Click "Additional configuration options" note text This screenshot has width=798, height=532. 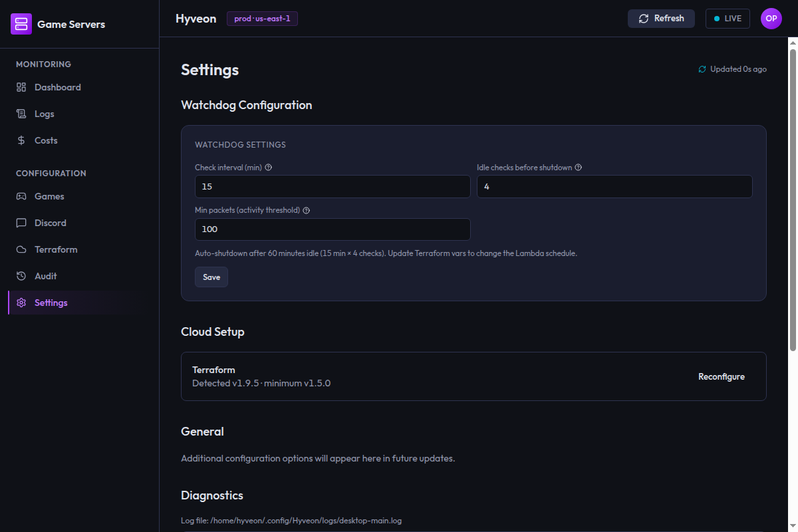pyautogui.click(x=318, y=458)
